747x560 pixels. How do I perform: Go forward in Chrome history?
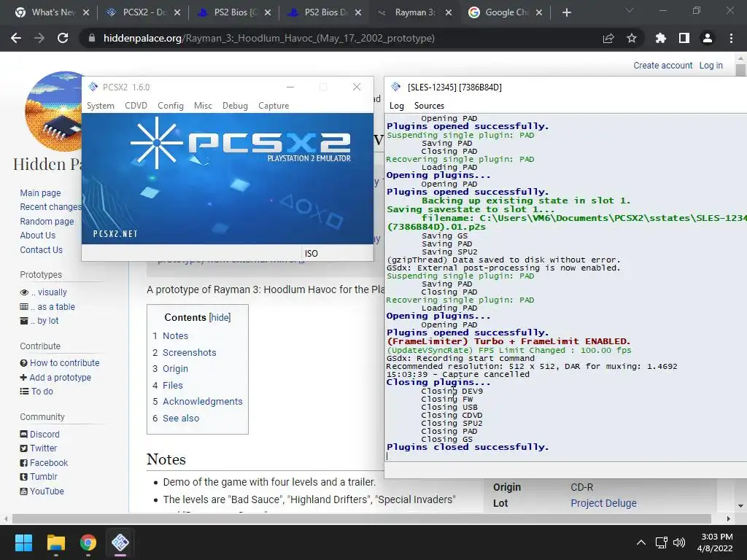[39, 38]
